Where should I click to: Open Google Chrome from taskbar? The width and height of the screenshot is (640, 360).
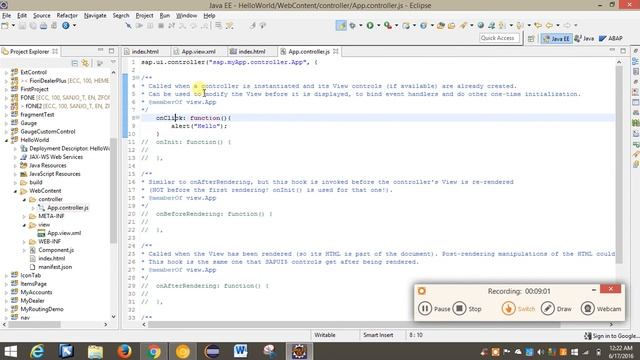tap(153, 351)
